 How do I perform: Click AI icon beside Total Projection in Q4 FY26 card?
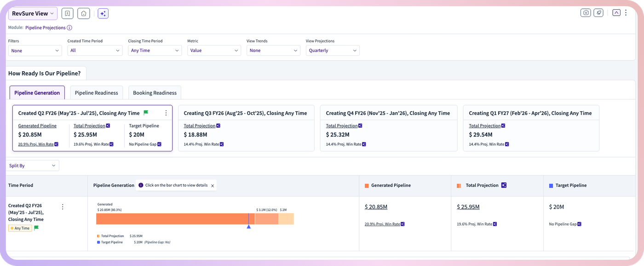point(360,126)
